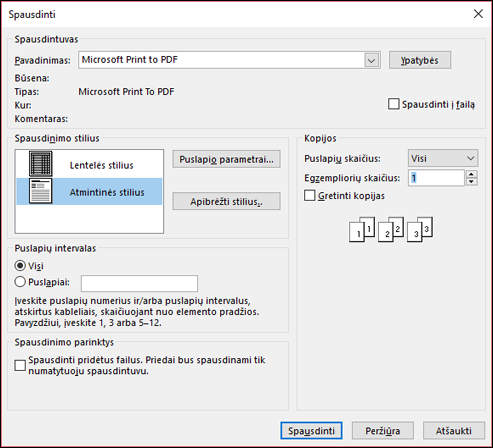493x448 pixels.
Task: Select the Atmintinės stilius list entry text
Action: point(107,192)
